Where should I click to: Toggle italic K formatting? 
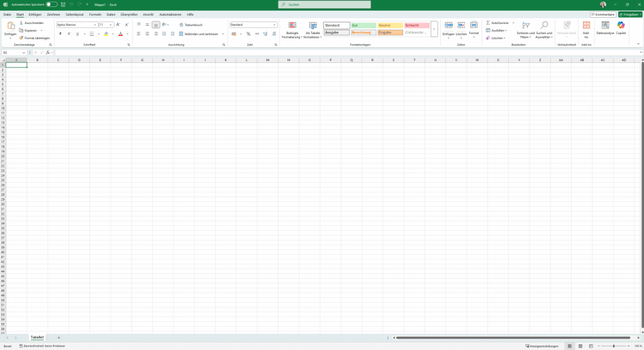(x=69, y=34)
